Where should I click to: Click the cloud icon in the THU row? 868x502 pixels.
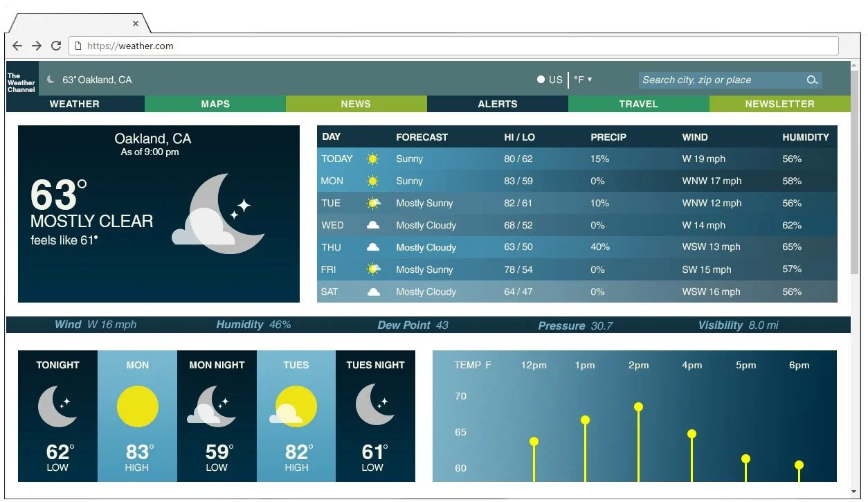coord(373,247)
